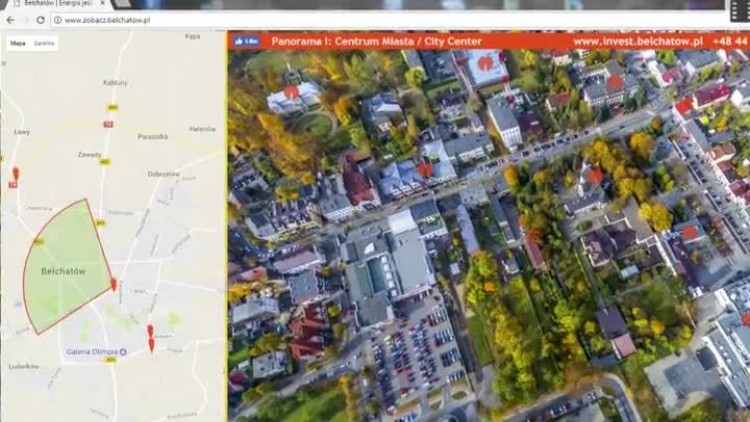
Task: Switch map view to Mapa
Action: (18, 43)
